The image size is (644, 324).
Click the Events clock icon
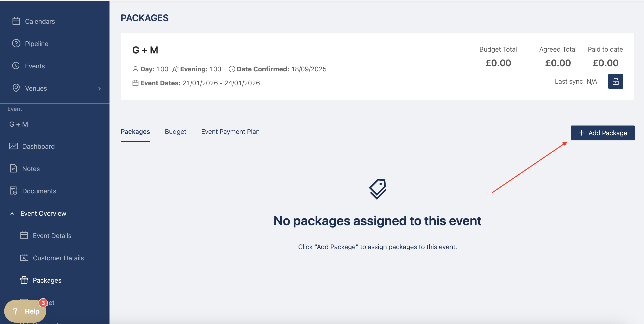click(16, 66)
